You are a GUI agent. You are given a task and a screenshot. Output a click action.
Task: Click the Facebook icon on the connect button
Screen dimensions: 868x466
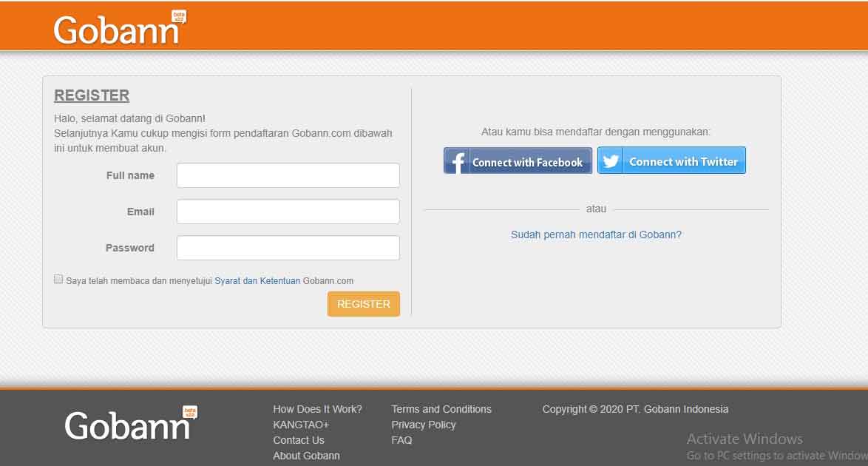pos(457,161)
